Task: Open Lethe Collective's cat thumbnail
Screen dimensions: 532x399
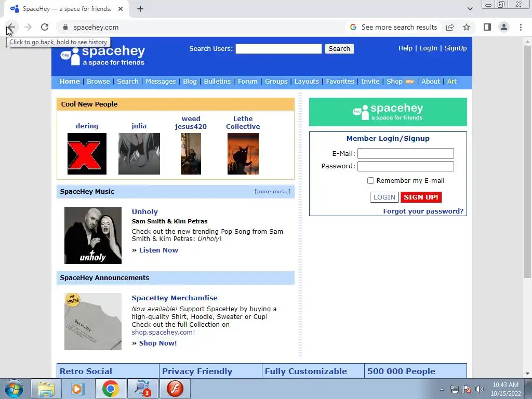Action: coord(243,154)
